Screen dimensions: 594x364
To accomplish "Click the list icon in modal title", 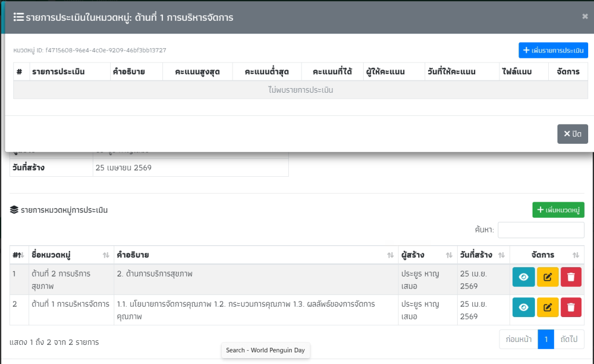I will [x=18, y=17].
